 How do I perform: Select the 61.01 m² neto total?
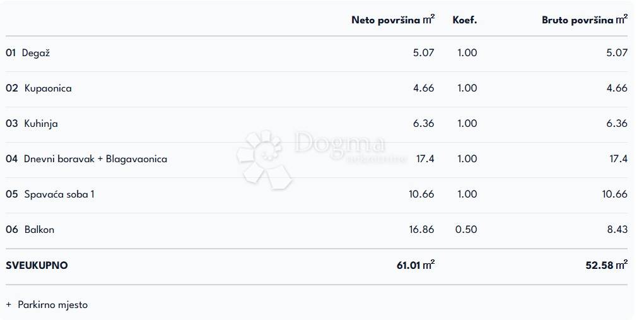click(x=415, y=266)
